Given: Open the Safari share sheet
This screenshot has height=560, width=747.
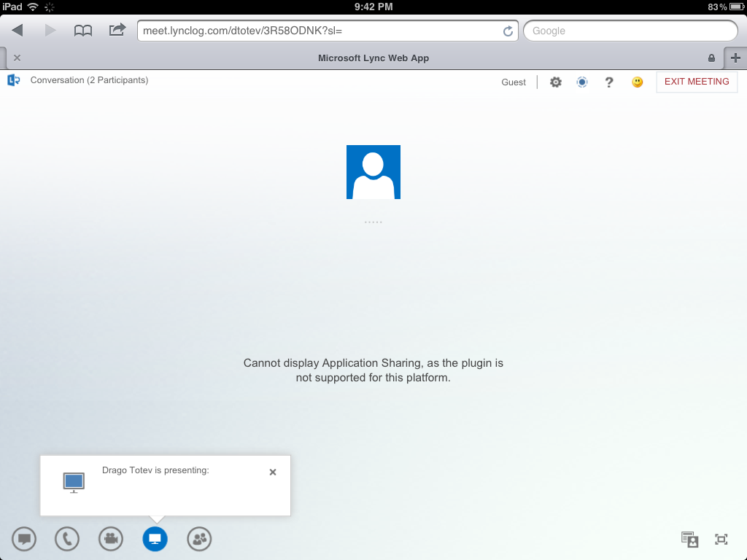Looking at the screenshot, I should [x=117, y=31].
